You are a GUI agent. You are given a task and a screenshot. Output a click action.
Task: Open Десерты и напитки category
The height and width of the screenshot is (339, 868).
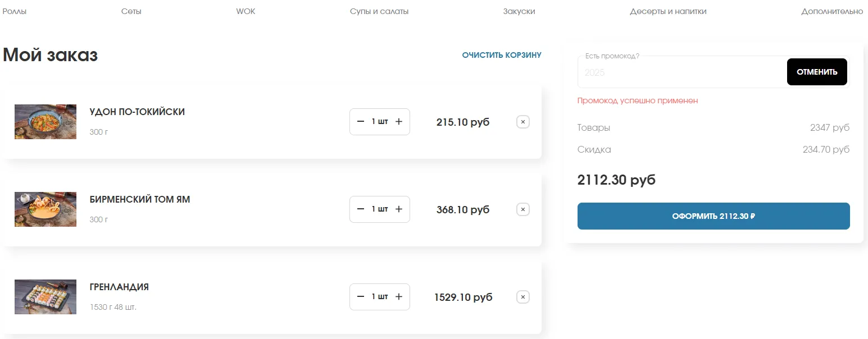pyautogui.click(x=668, y=11)
